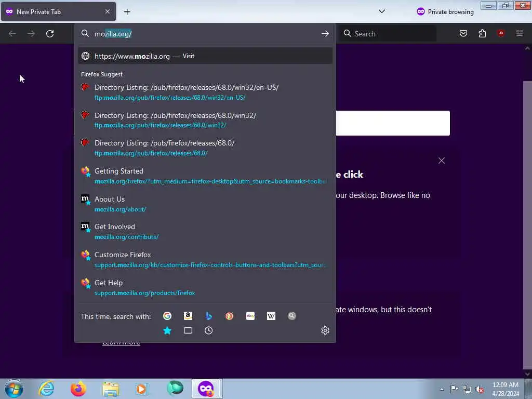Select the gray magnifier search engine icon
This screenshot has width=532, height=399.
(x=292, y=316)
